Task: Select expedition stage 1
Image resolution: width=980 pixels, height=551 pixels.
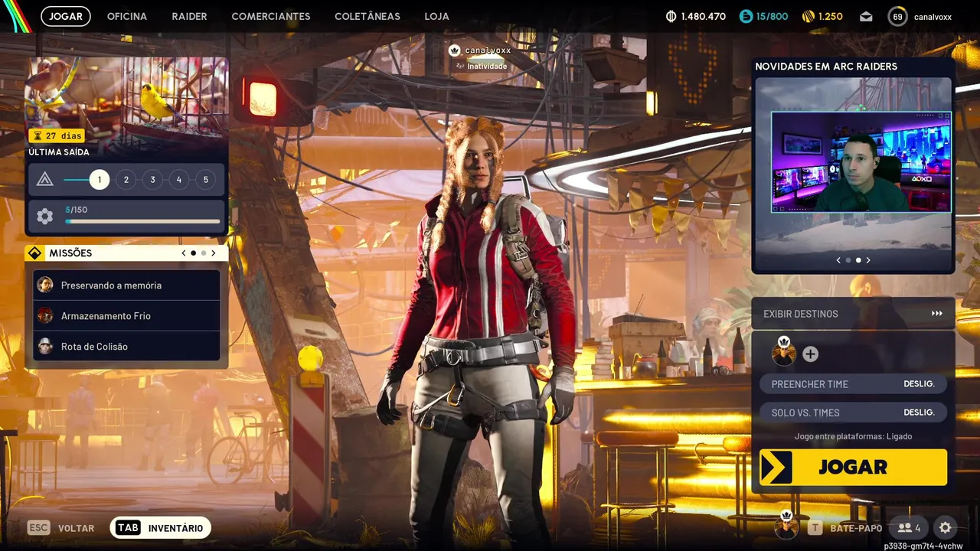Action: point(100,180)
